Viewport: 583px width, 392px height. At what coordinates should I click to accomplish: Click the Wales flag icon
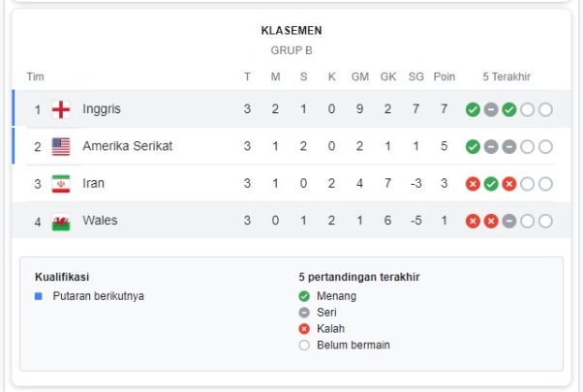61,222
